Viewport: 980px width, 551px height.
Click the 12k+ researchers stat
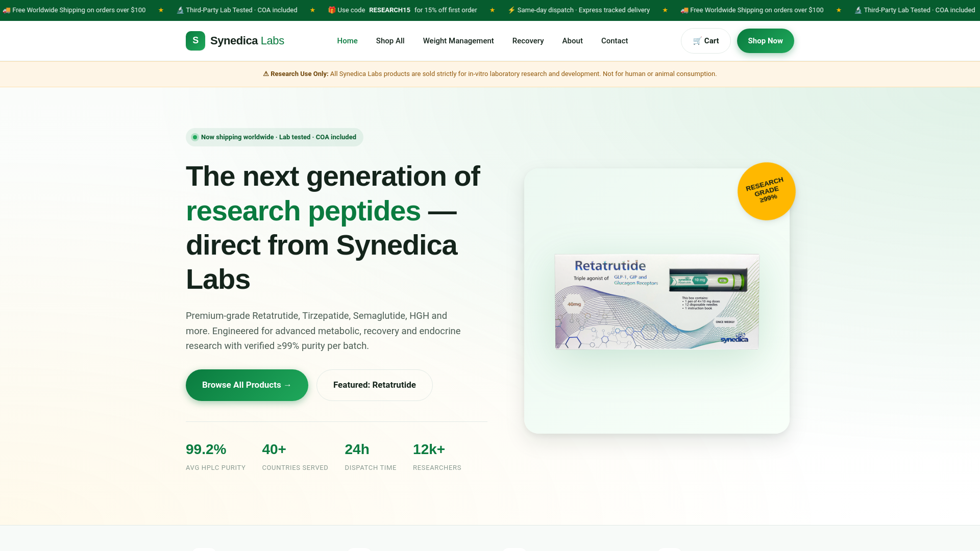click(429, 449)
